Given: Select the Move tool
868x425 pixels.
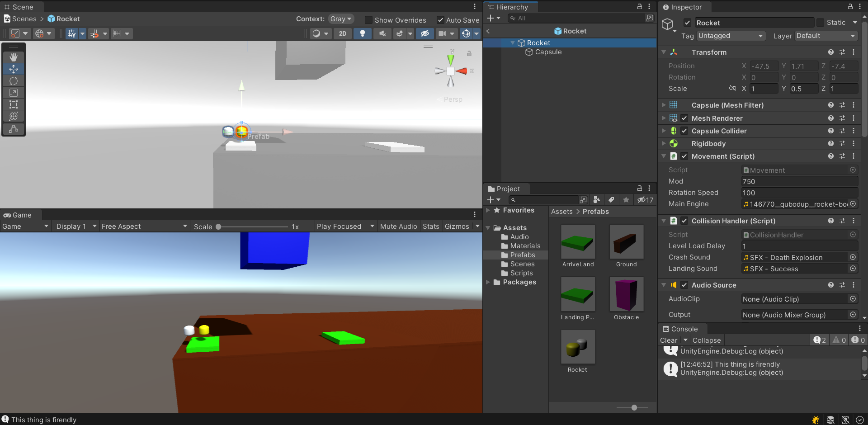Looking at the screenshot, I should tap(14, 69).
